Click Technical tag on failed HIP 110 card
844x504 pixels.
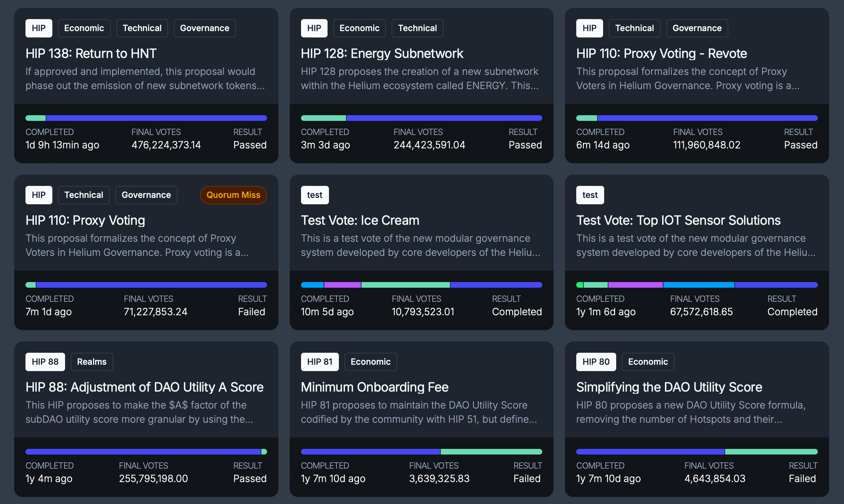tap(84, 195)
